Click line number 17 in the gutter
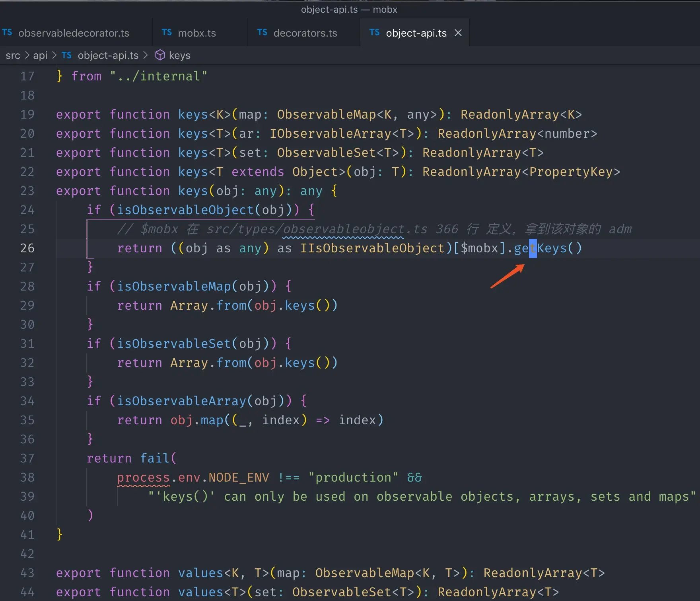The width and height of the screenshot is (700, 601). pos(27,76)
